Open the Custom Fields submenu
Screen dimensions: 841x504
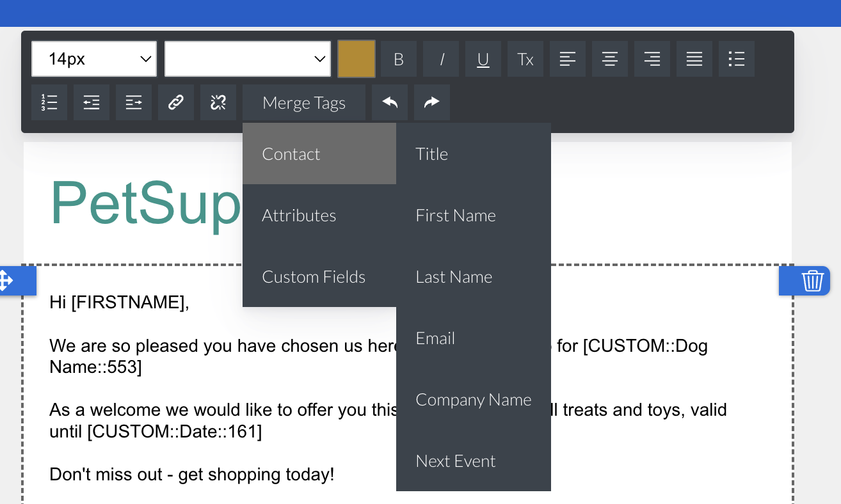(314, 277)
